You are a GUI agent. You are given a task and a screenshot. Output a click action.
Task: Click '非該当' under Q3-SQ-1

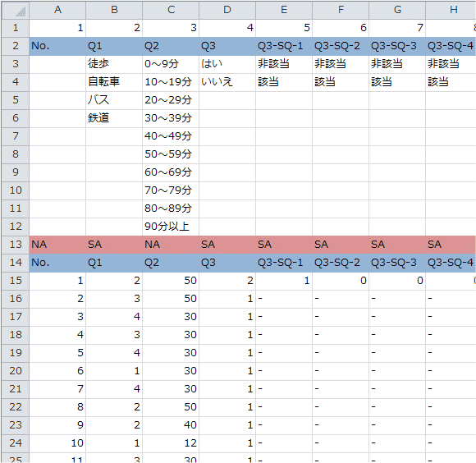tap(284, 64)
